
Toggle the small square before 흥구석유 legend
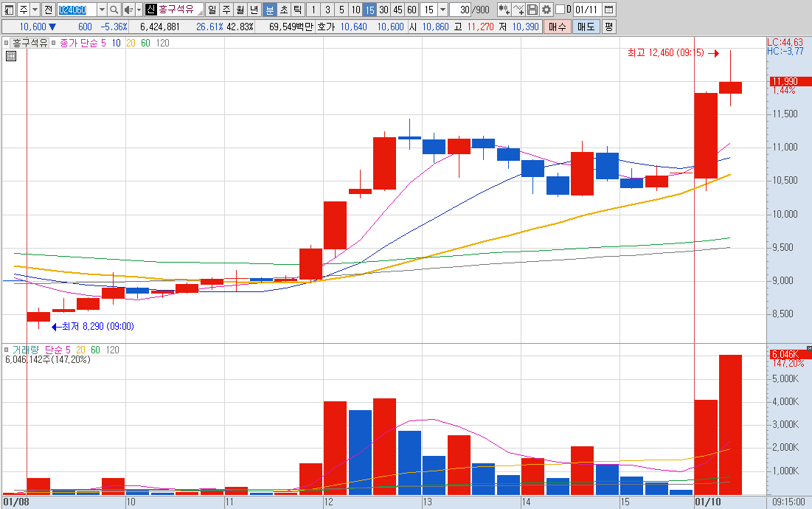point(6,43)
